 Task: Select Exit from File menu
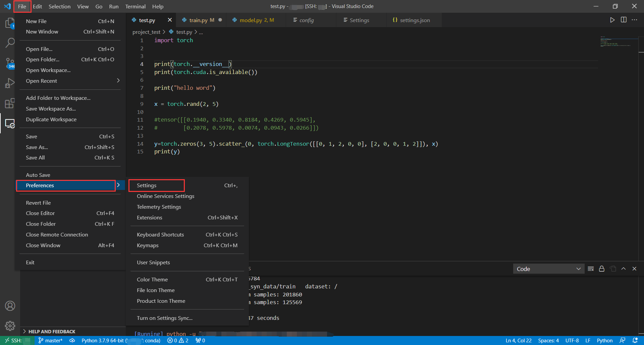(70, 262)
